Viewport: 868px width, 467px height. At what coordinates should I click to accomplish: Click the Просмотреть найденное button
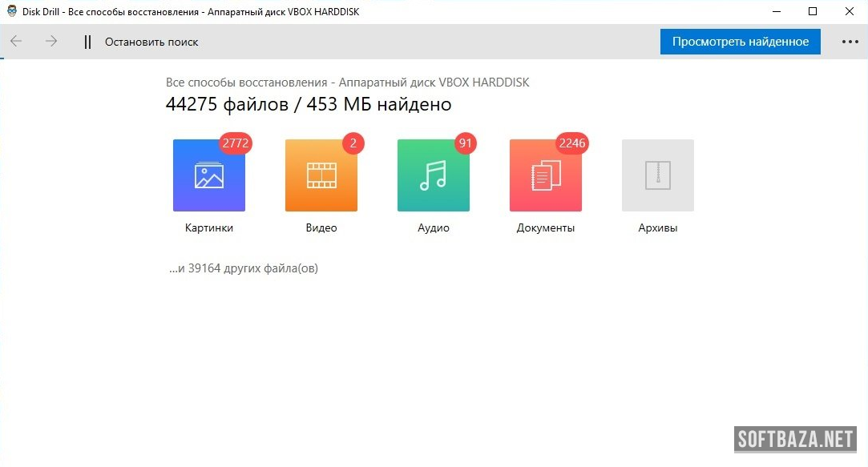(x=740, y=42)
